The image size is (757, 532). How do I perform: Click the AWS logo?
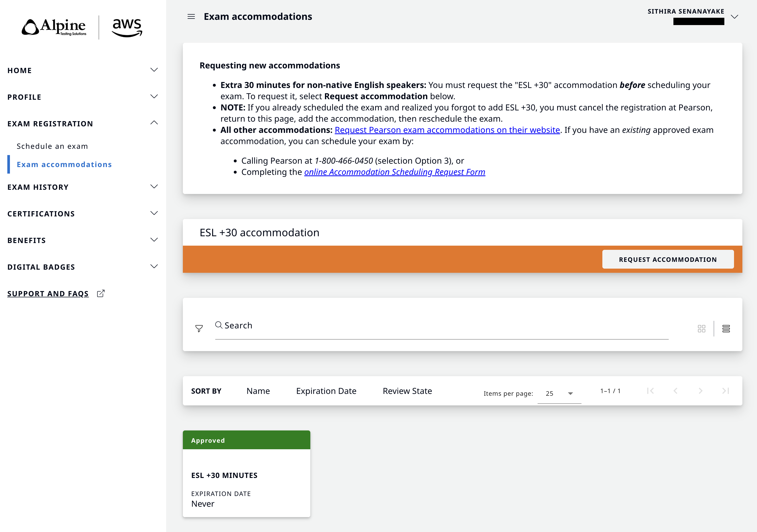coord(127,28)
